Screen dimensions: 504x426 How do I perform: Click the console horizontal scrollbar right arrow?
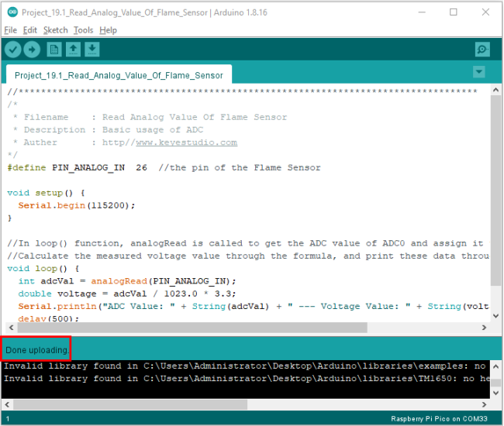484,404
